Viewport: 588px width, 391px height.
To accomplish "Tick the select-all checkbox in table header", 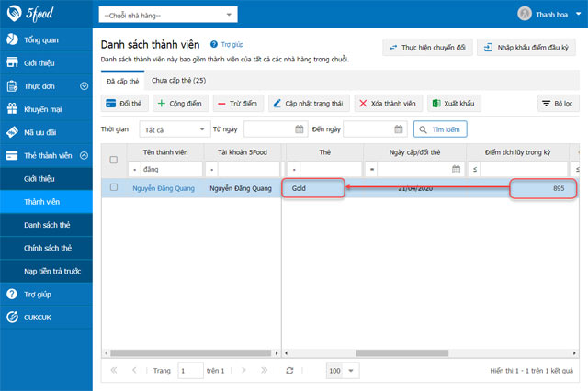I will point(114,160).
